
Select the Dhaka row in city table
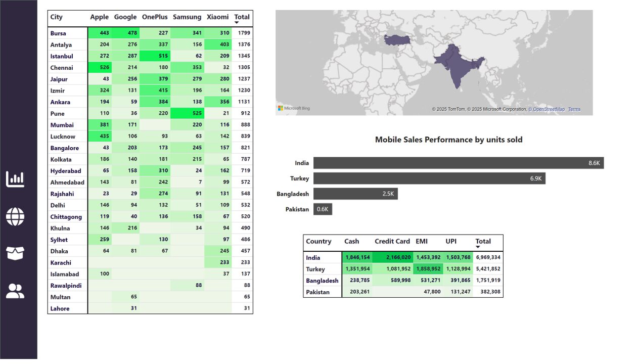[150, 251]
